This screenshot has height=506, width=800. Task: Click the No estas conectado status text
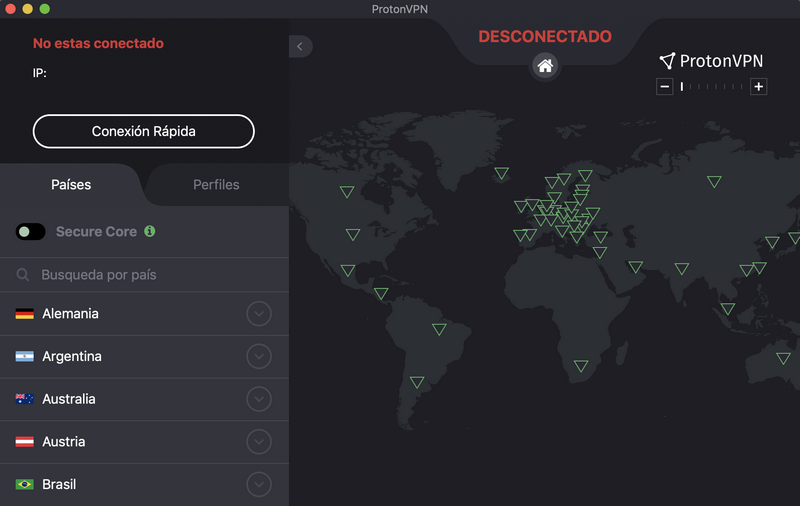tap(98, 43)
